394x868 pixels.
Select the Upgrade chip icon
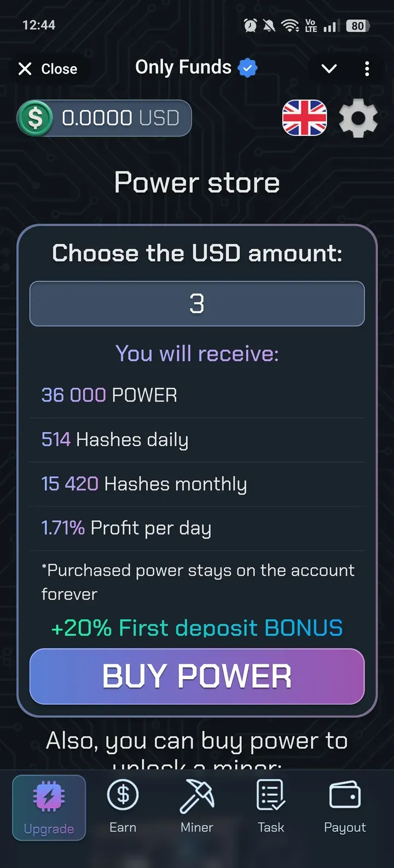click(x=49, y=795)
